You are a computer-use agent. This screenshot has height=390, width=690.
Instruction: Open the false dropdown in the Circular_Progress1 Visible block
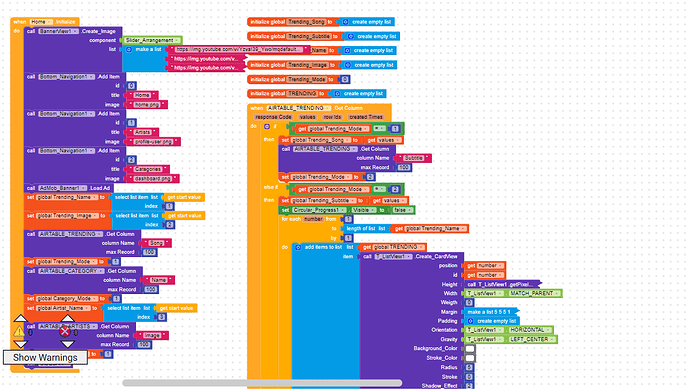[x=402, y=210]
